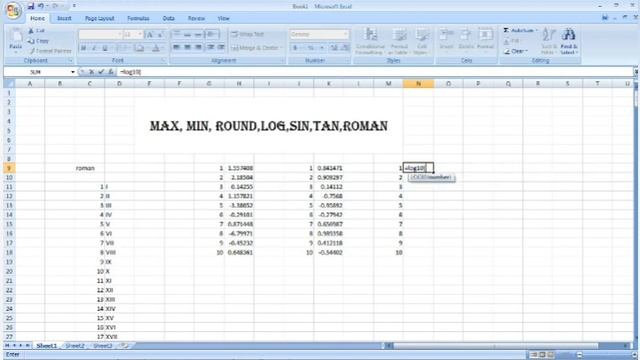Select column N header
The image size is (640, 360).
coord(418,84)
